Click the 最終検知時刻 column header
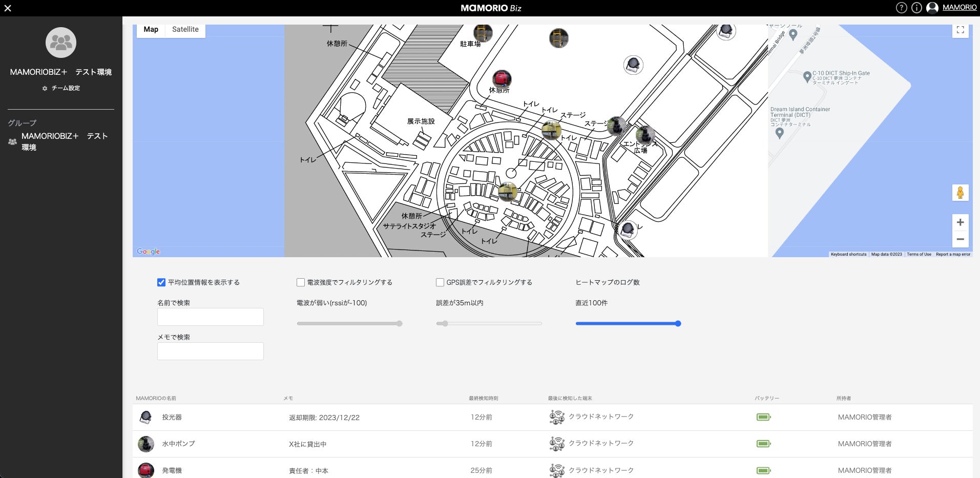 coord(484,398)
